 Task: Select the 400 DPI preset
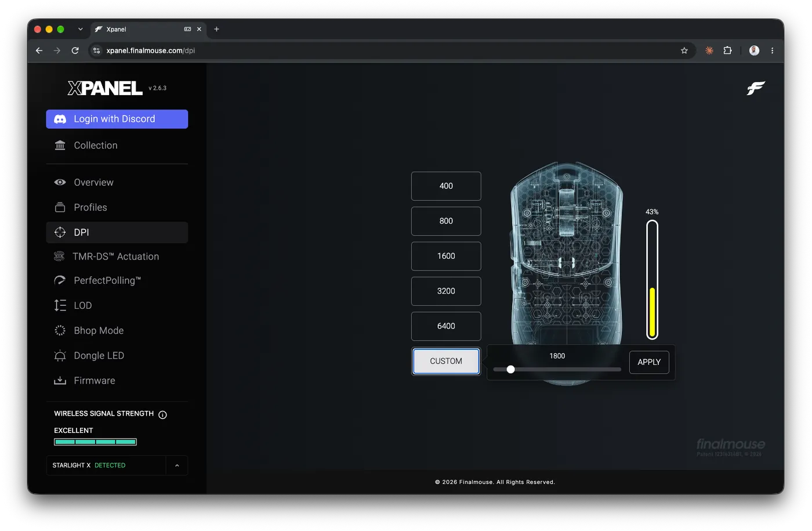[446, 186]
